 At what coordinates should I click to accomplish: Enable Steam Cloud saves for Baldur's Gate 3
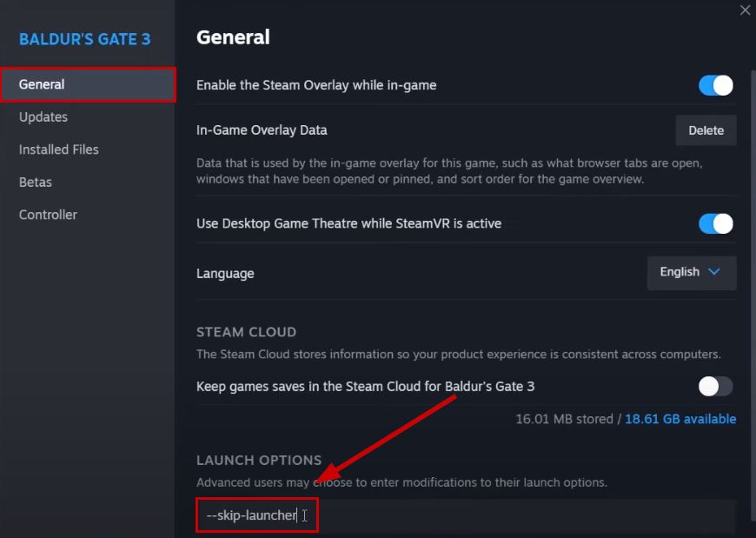pyautogui.click(x=715, y=386)
